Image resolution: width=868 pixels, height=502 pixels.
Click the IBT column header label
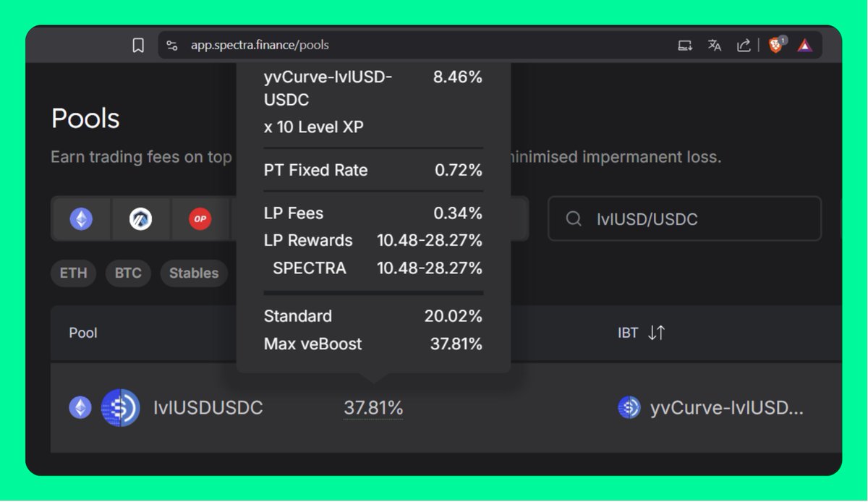[628, 333]
